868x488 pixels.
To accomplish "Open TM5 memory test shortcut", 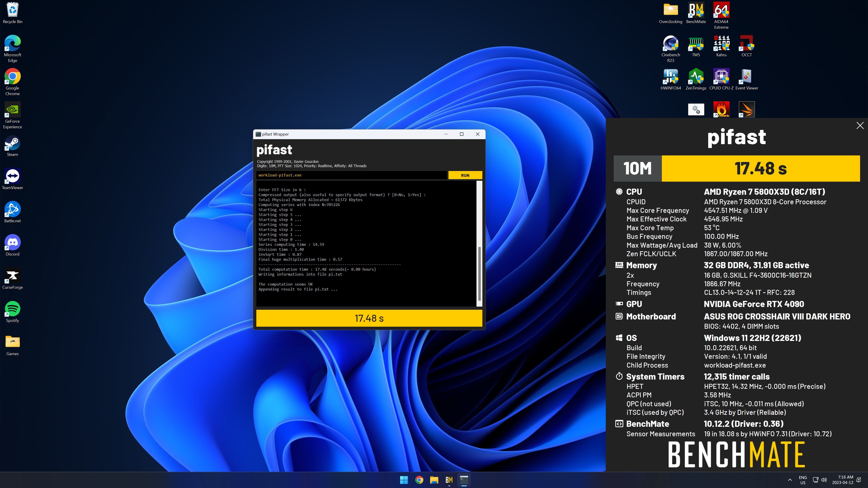I will click(696, 46).
